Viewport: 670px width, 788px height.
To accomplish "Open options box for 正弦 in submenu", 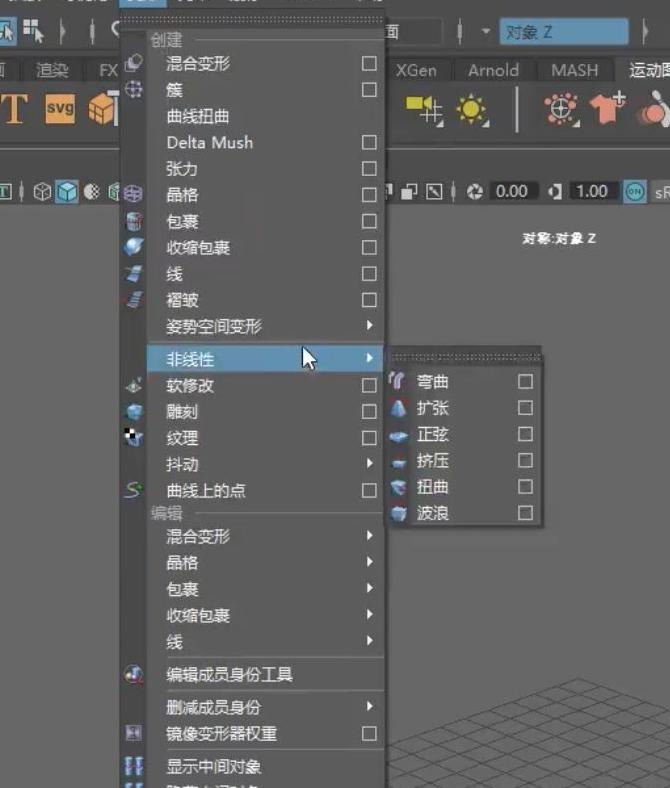I will coord(525,434).
